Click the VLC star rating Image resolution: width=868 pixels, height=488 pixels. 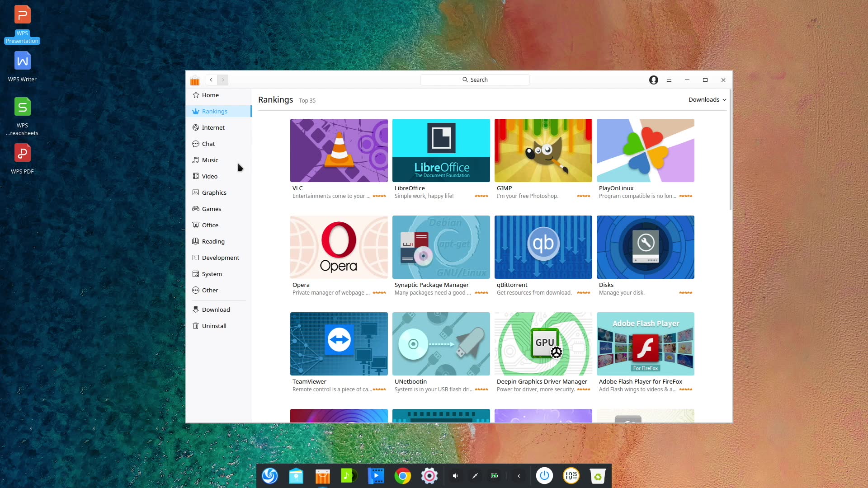[x=379, y=196]
